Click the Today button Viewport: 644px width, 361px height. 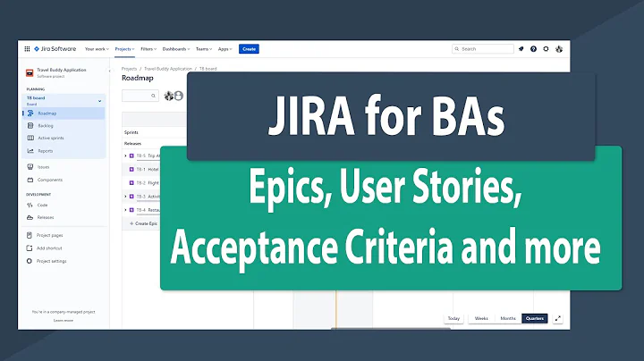coord(453,318)
